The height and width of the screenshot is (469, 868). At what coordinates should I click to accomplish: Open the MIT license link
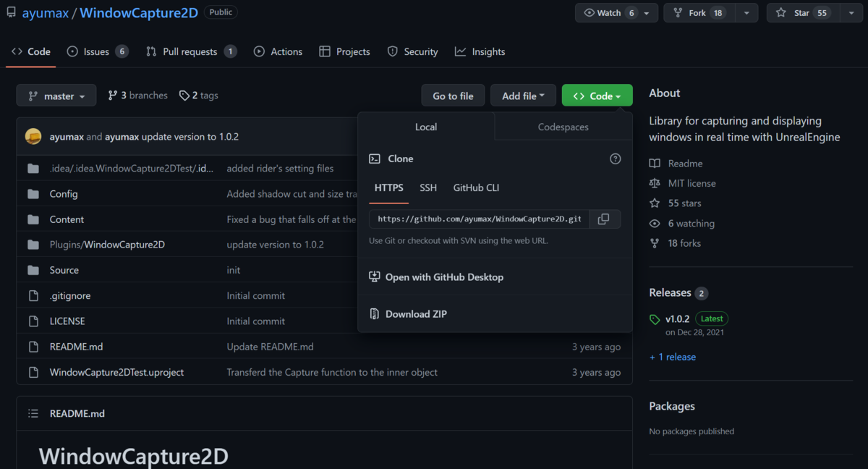point(682,183)
